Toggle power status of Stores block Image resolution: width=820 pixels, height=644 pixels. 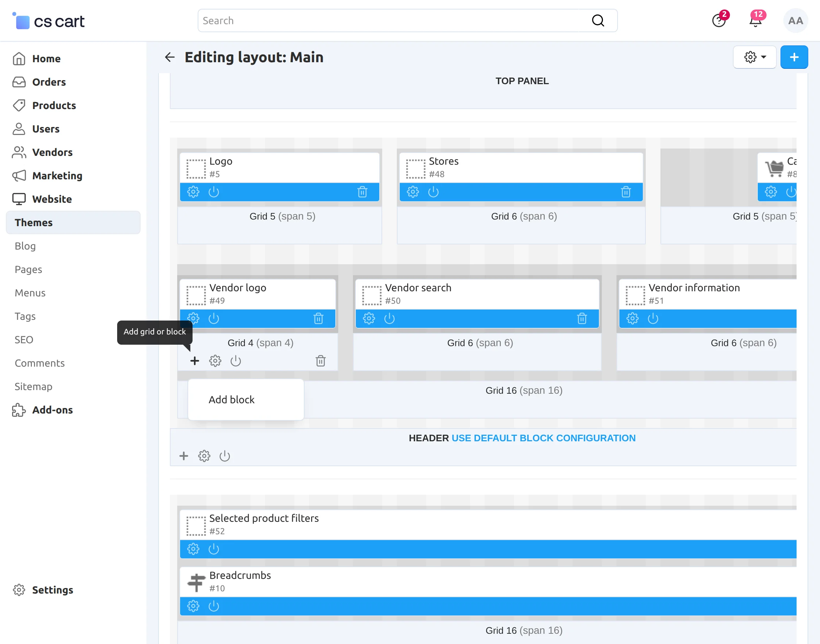click(x=433, y=192)
